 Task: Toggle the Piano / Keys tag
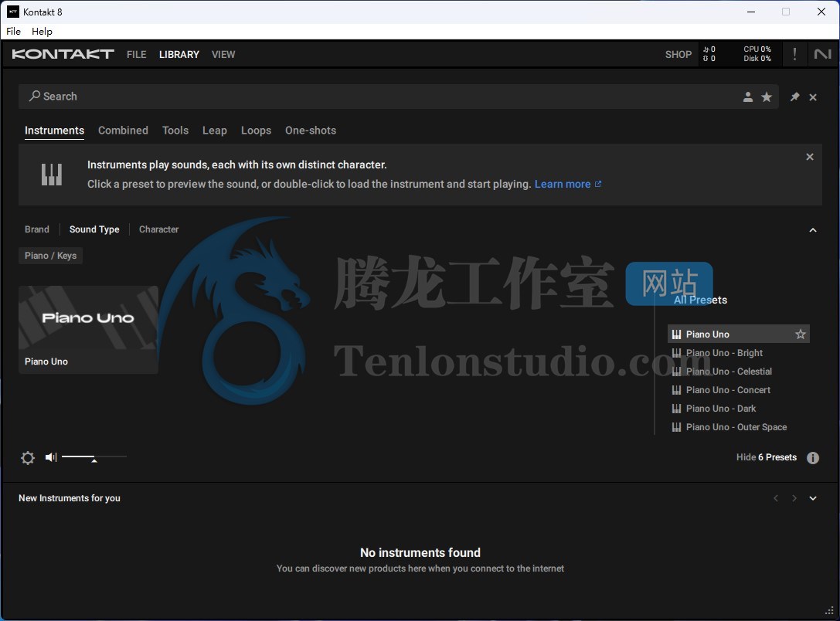click(x=50, y=256)
